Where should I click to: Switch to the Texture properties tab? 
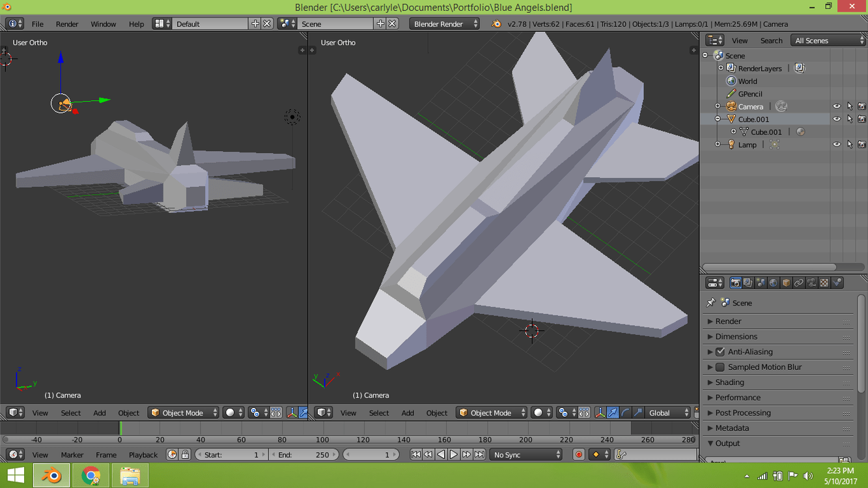click(x=824, y=283)
